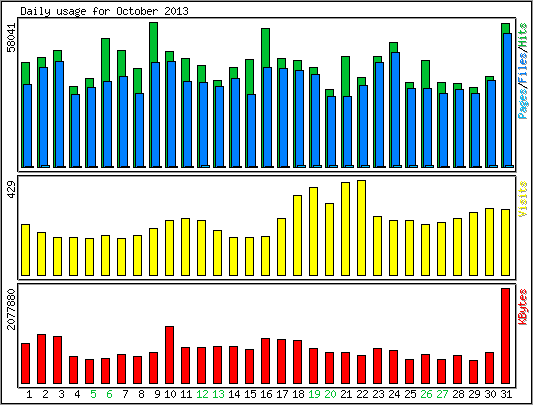Click the yellow Visits bar for day 1

click(x=25, y=250)
